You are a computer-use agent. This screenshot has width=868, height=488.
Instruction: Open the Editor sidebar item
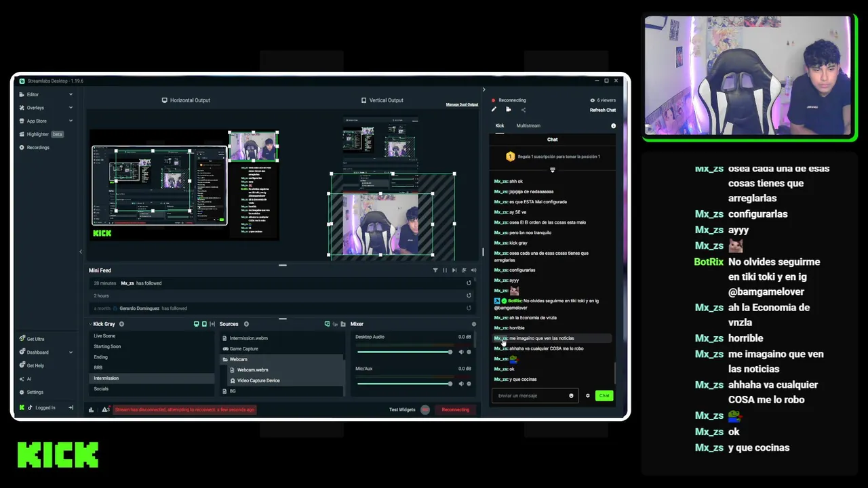[33, 94]
